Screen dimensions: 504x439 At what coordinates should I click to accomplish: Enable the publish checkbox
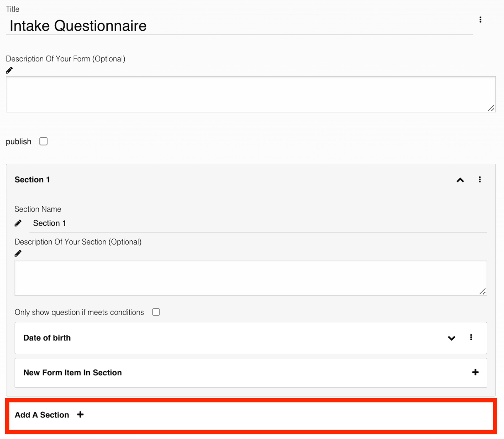(x=44, y=141)
